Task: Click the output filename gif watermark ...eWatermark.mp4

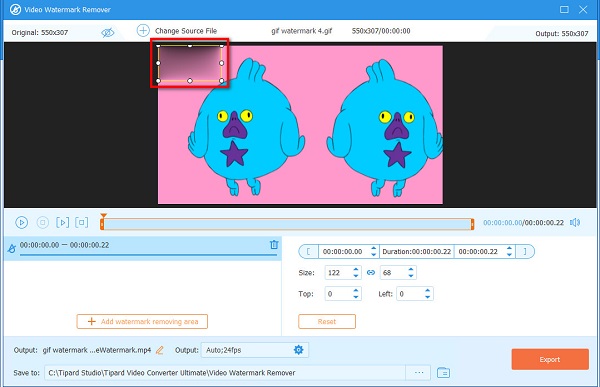Action: click(x=97, y=350)
